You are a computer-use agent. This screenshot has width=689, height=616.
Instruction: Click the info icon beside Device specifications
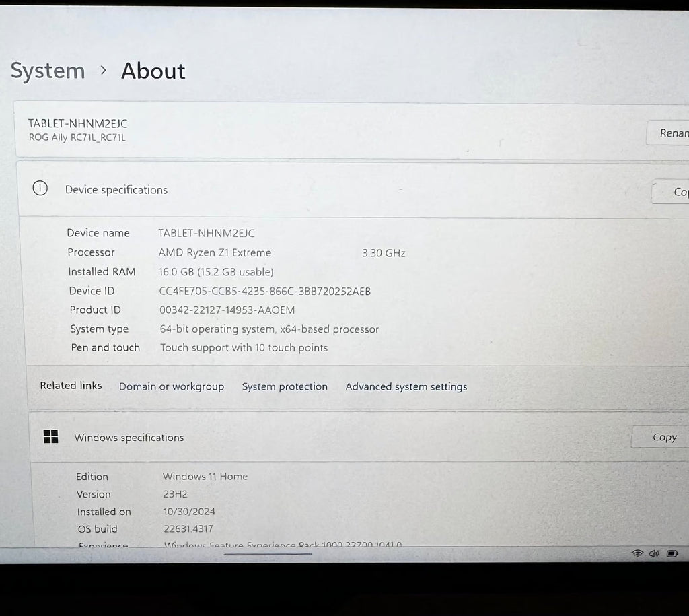pyautogui.click(x=40, y=189)
